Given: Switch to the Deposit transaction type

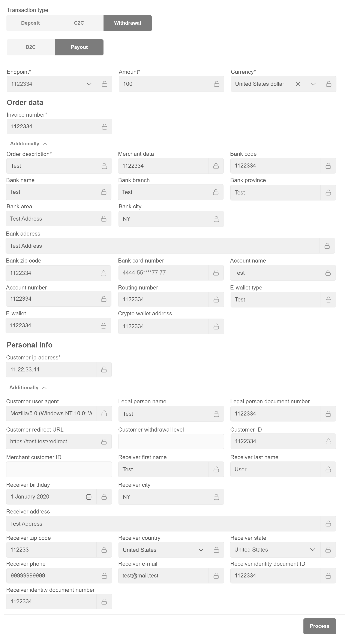Looking at the screenshot, I should click(30, 23).
